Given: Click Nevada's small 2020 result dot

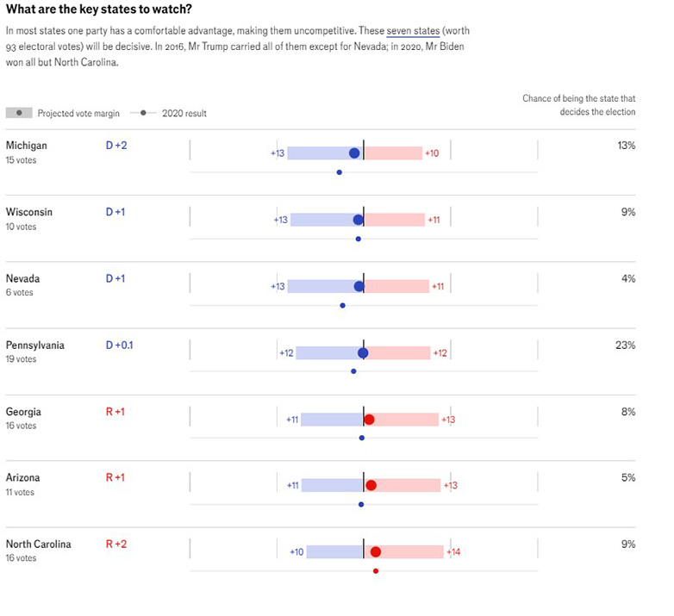Looking at the screenshot, I should point(343,305).
